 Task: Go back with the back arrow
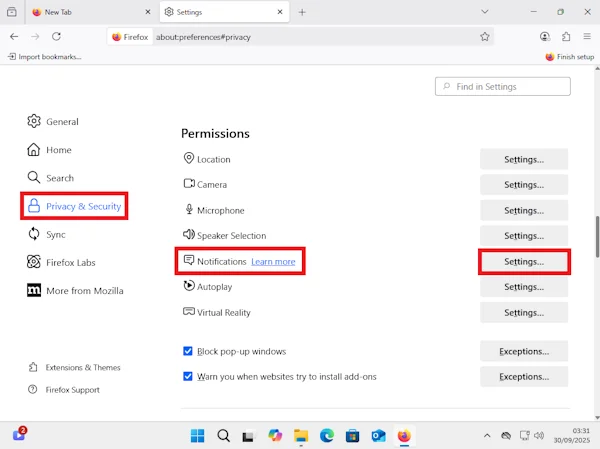14,36
